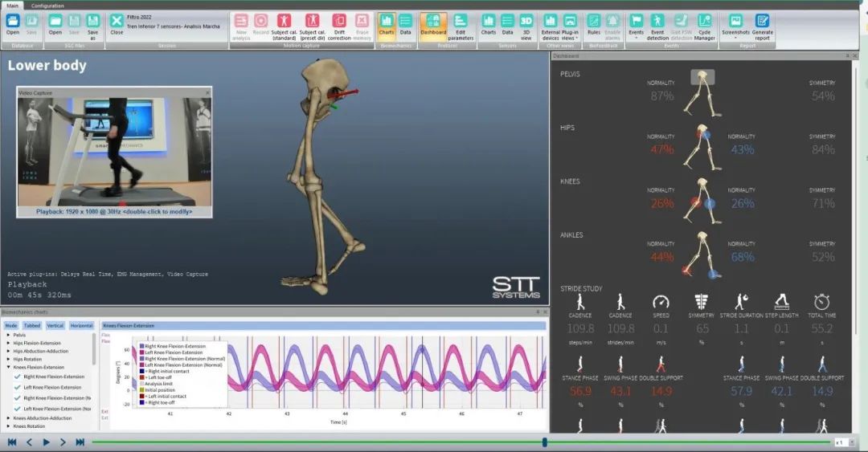Open Event detection tool
Screen dimensions: 868x452
coord(657,25)
